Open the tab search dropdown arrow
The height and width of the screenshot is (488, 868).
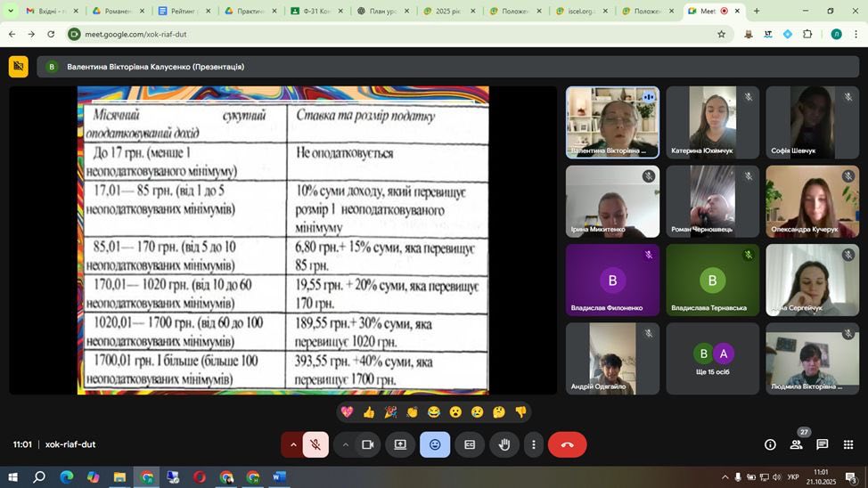11,11
